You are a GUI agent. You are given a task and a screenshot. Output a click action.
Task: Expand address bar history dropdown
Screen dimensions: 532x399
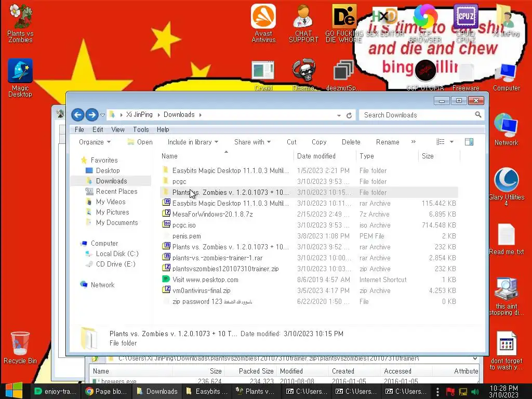tap(339, 115)
